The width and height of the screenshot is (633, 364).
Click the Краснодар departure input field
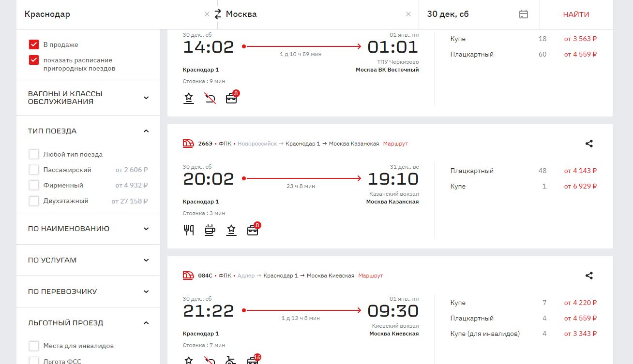point(111,14)
